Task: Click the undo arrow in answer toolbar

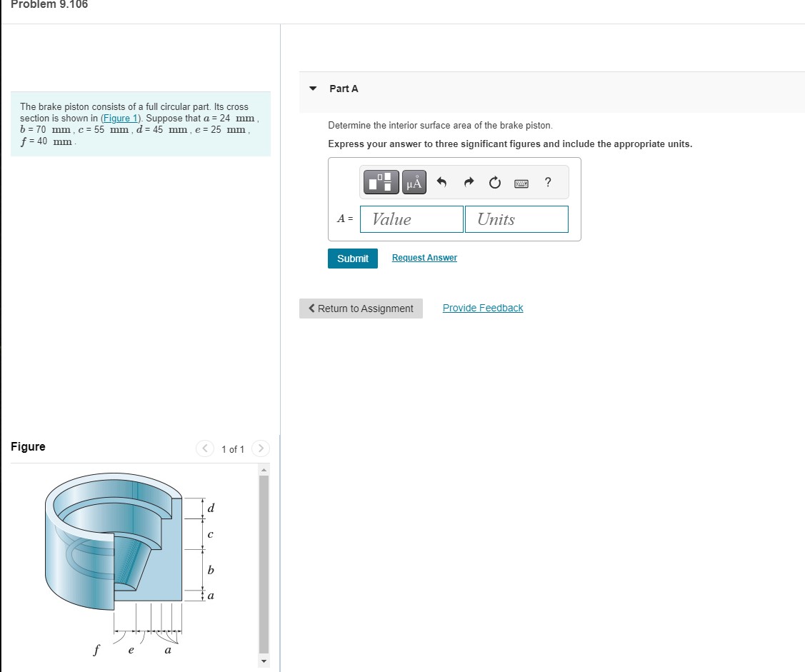Action: tap(441, 182)
